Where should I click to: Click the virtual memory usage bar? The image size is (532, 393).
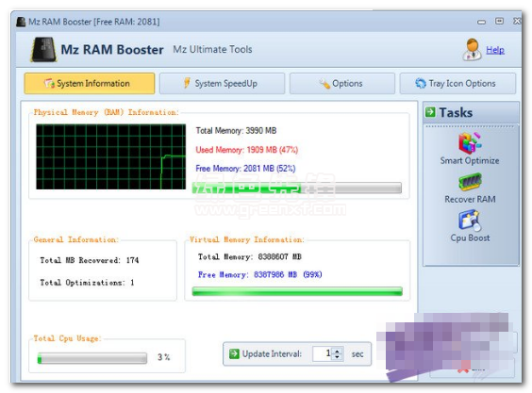pyautogui.click(x=297, y=291)
